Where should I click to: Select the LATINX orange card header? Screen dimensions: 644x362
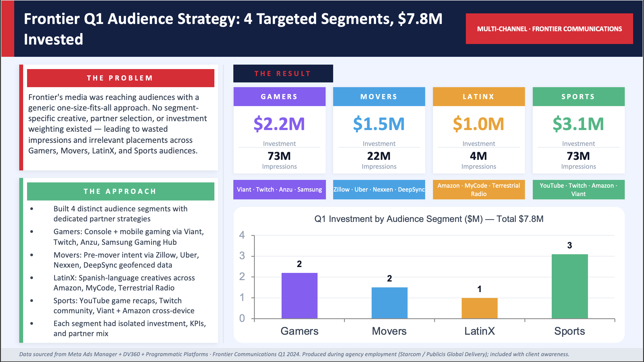pyautogui.click(x=479, y=97)
